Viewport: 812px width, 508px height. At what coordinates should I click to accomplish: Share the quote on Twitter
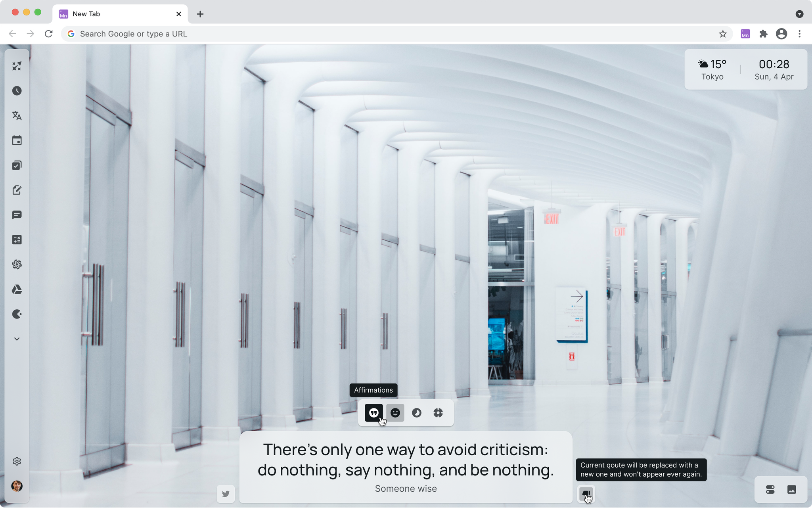[x=226, y=494]
